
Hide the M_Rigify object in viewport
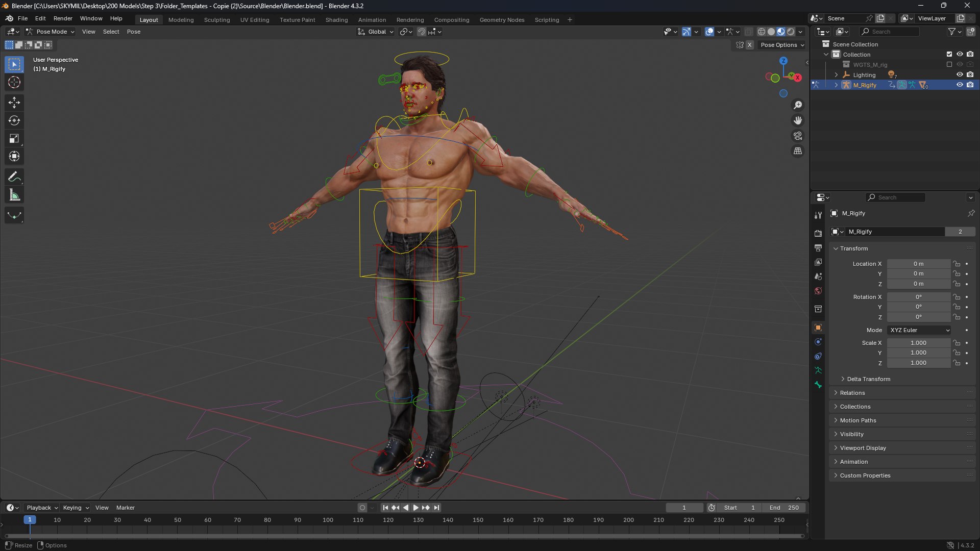coord(960,85)
